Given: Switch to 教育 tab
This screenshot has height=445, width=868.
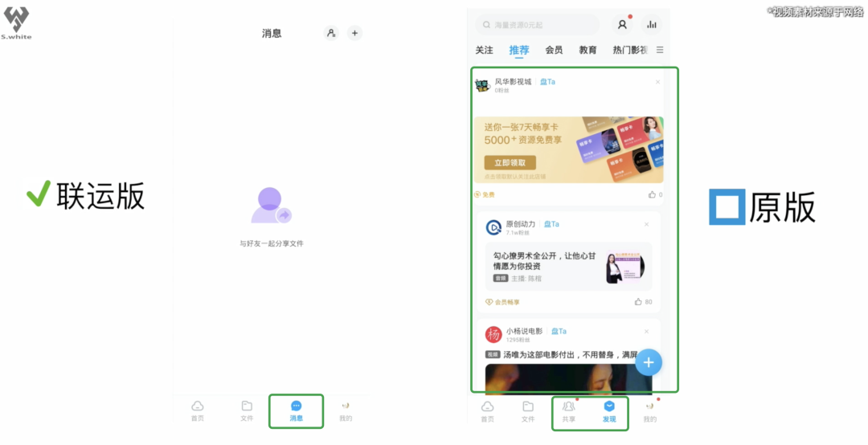Looking at the screenshot, I should [x=588, y=50].
